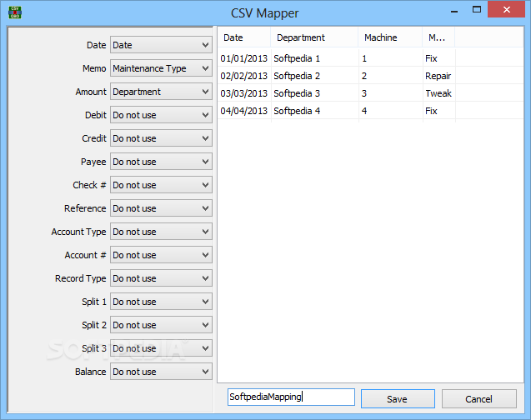Click Machine value 4 in the Softpedia 4 row

click(391, 111)
